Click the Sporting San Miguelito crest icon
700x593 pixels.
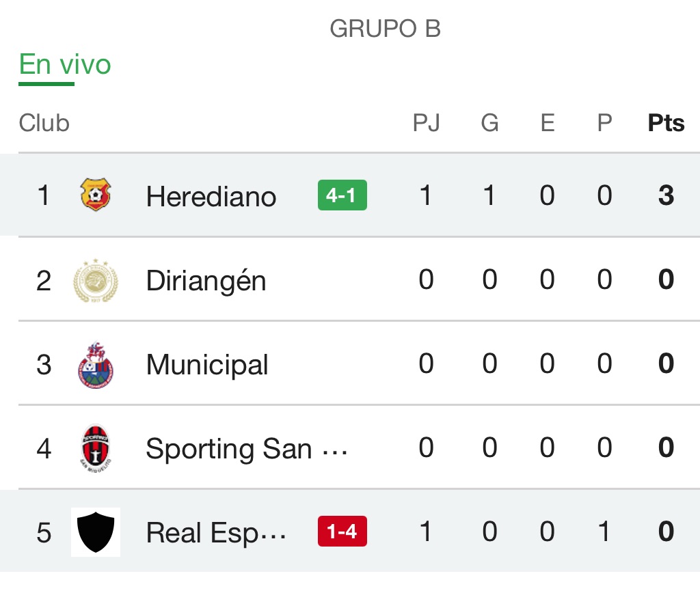(x=96, y=448)
